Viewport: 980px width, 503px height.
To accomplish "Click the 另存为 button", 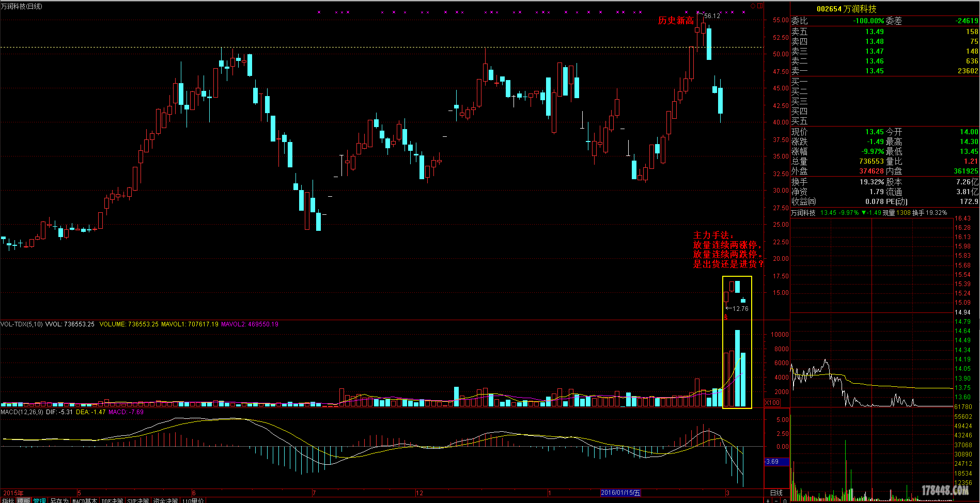I will pyautogui.click(x=59, y=500).
